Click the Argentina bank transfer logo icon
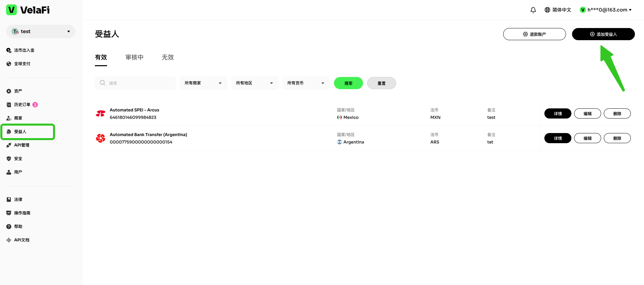Screen dimensions: 644x285 click(101, 138)
